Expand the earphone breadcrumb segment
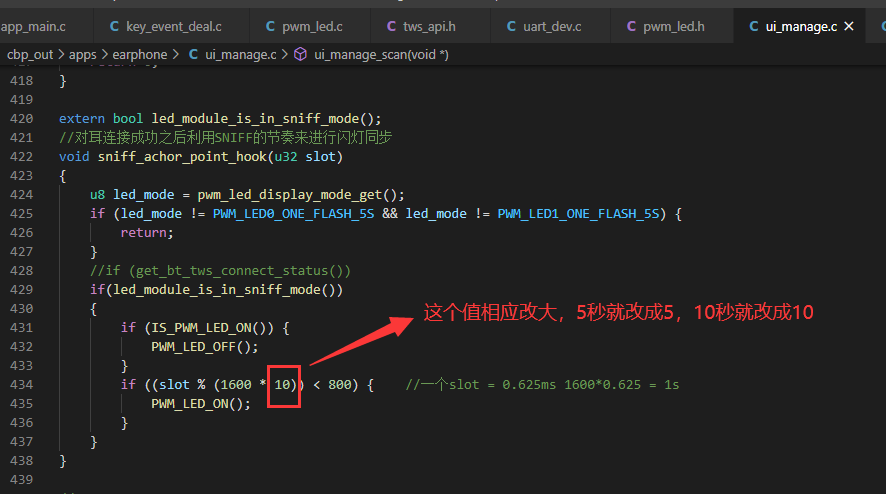Image resolution: width=886 pixels, height=494 pixels. pos(140,55)
